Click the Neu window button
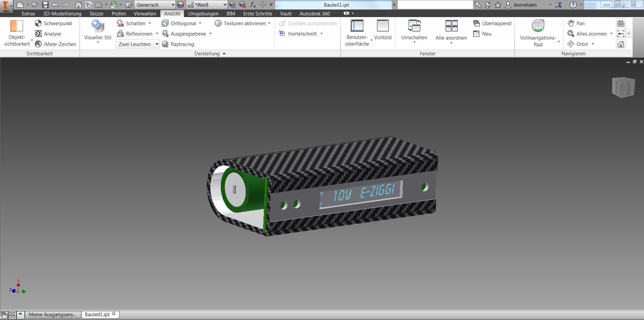 tap(482, 34)
